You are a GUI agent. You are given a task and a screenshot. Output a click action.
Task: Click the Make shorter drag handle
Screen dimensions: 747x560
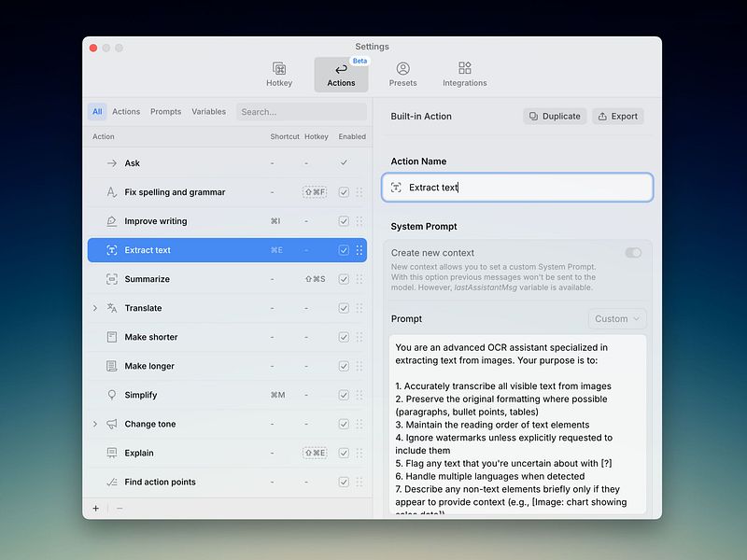click(359, 337)
